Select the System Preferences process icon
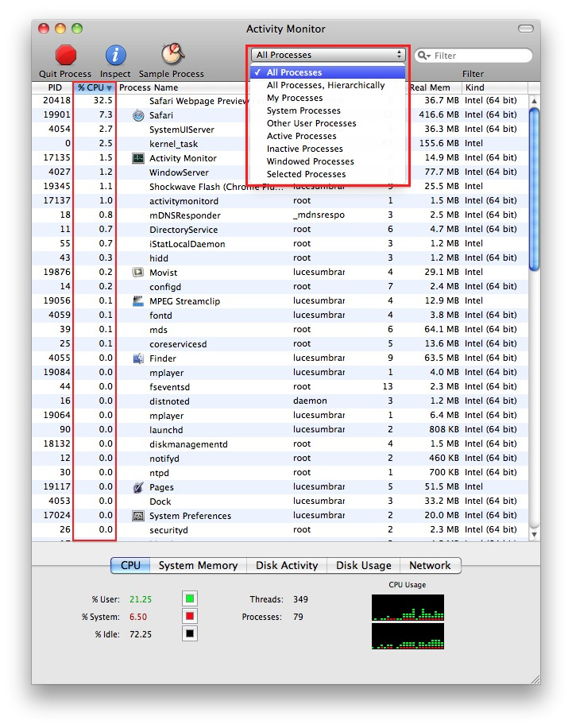Image resolution: width=572 pixels, height=728 pixels. pyautogui.click(x=138, y=516)
